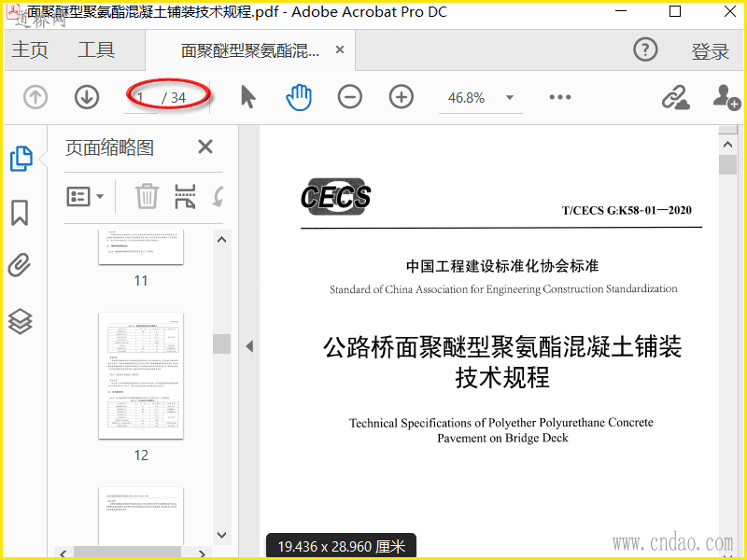This screenshot has width=747, height=560.
Task: Open the layers panel icon
Action: pos(20,321)
